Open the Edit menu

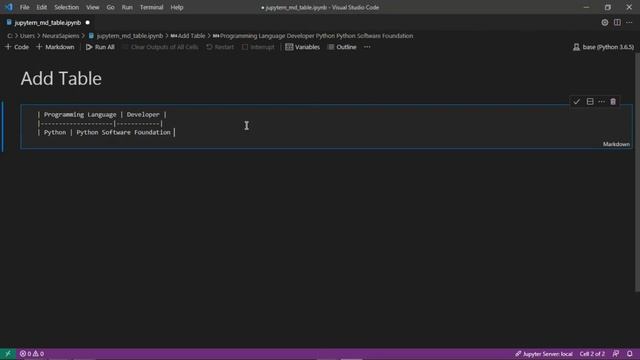[42, 7]
